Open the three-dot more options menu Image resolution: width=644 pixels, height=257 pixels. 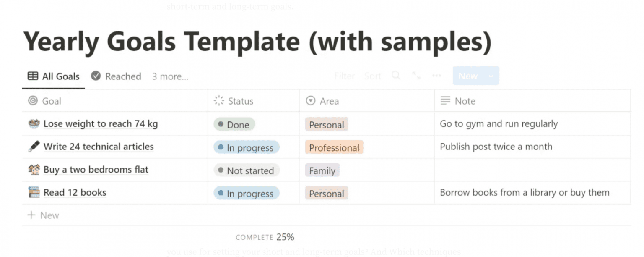[x=436, y=76]
